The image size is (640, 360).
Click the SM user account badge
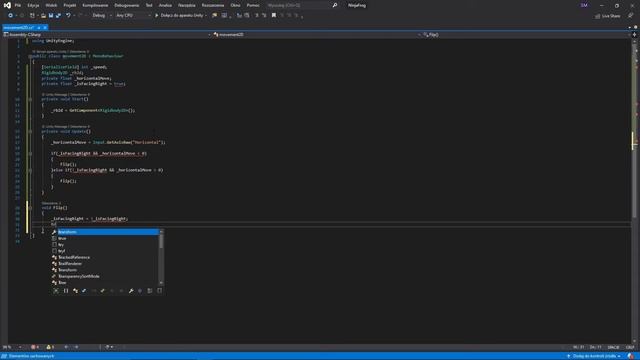coord(584,5)
